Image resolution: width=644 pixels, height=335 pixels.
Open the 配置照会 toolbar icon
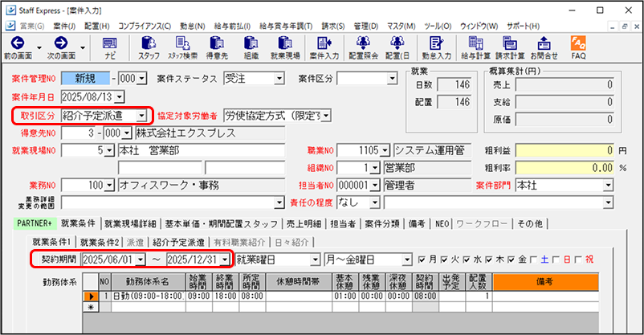click(x=363, y=43)
